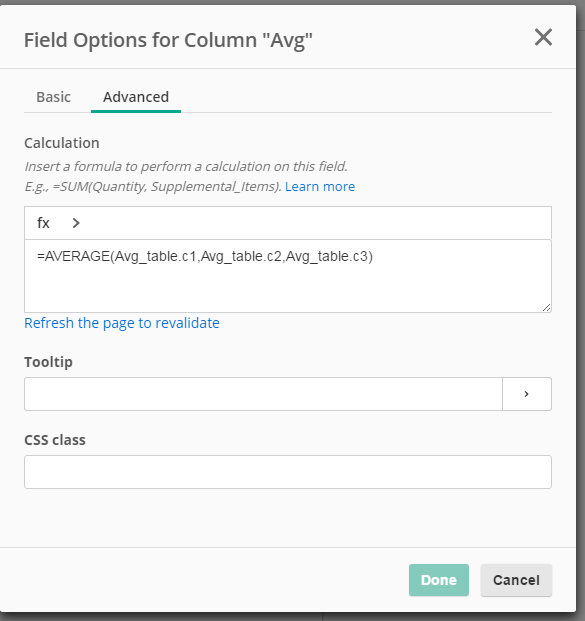
Task: Focus the CSS class input field
Action: click(288, 472)
